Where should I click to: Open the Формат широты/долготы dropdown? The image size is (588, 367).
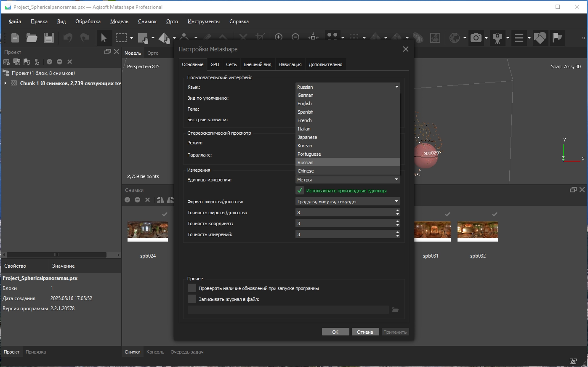coord(347,202)
